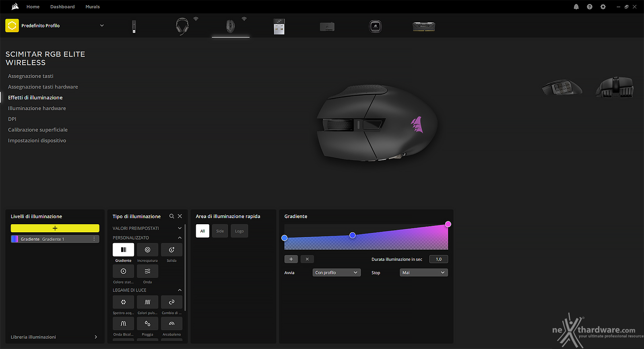Select the USB receiver device icon
This screenshot has height=349, width=644.
[x=279, y=27]
